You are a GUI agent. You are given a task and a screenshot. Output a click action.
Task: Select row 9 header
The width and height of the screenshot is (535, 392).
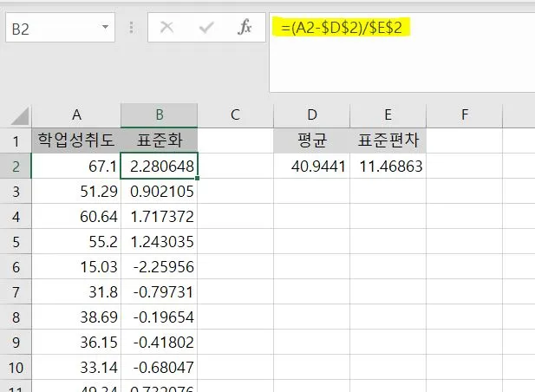click(16, 343)
